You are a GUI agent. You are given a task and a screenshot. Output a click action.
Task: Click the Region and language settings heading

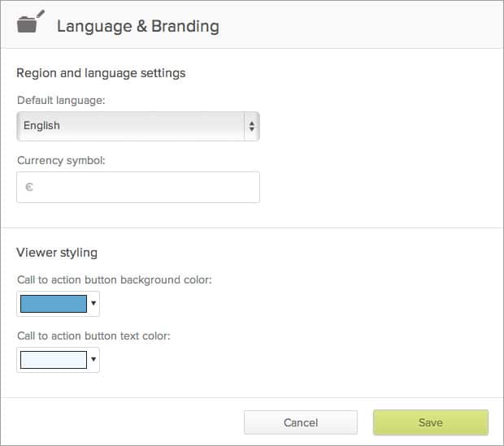click(101, 73)
